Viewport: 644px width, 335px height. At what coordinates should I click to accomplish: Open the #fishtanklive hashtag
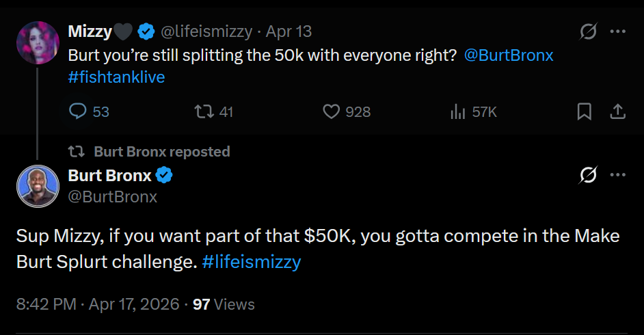[x=116, y=77]
